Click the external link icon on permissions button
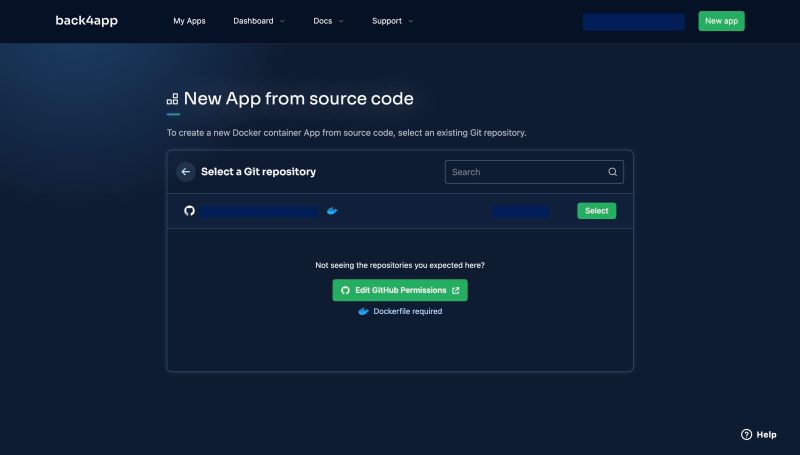This screenshot has height=455, width=800. point(456,290)
